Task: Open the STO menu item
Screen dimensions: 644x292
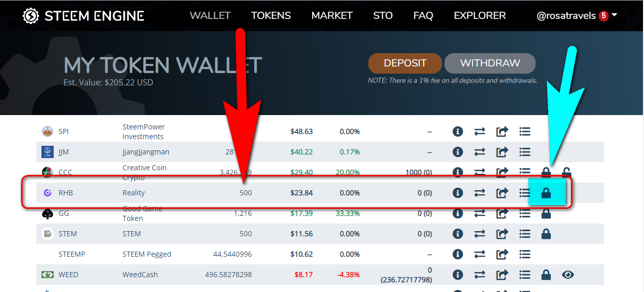Action: pyautogui.click(x=383, y=16)
